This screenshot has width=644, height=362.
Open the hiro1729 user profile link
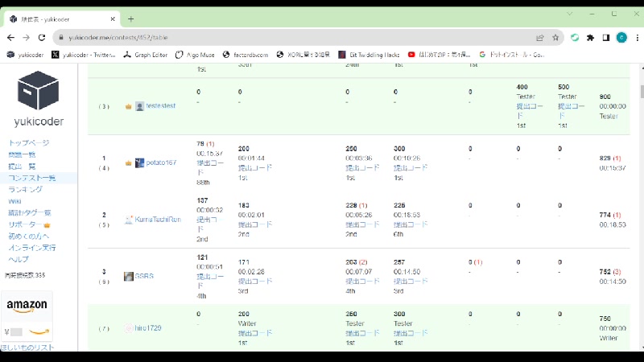click(148, 328)
